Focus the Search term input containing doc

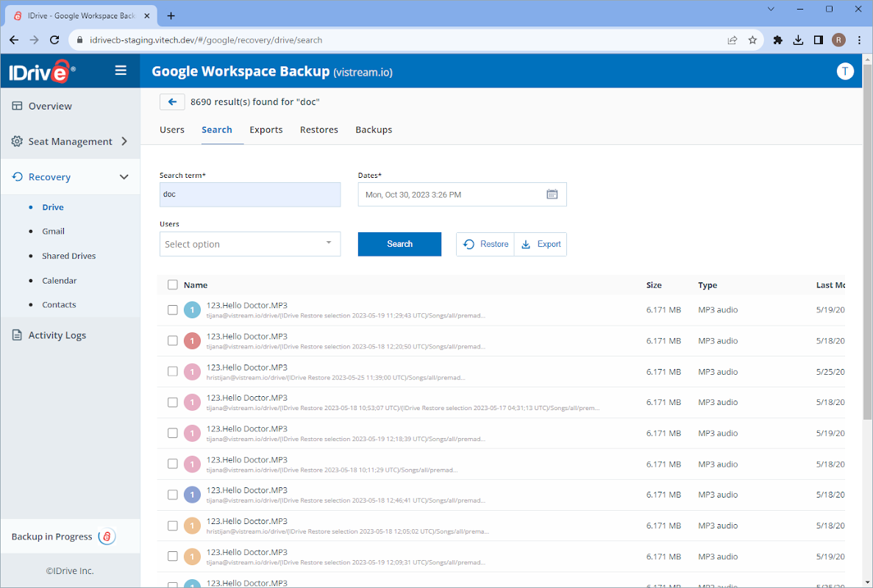coord(250,195)
